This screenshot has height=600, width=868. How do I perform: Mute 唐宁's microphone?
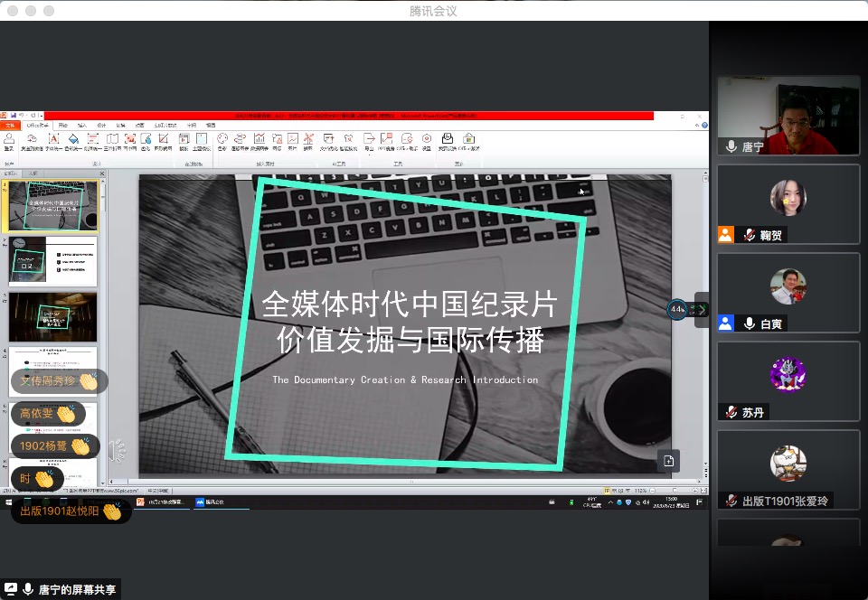click(731, 145)
